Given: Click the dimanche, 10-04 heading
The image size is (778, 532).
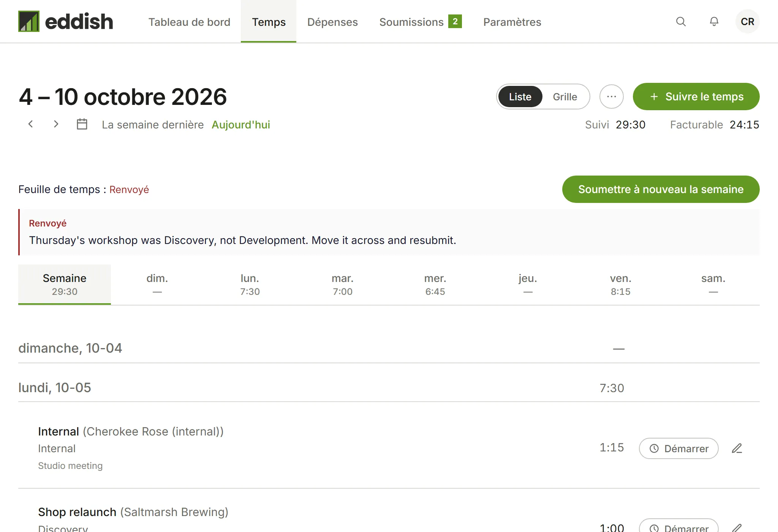Looking at the screenshot, I should [x=70, y=348].
